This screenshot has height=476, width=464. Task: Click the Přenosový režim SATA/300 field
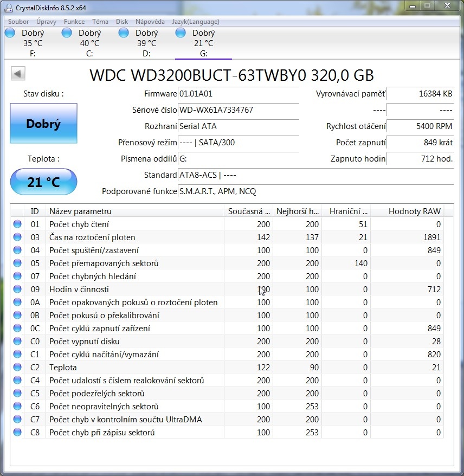point(239,143)
